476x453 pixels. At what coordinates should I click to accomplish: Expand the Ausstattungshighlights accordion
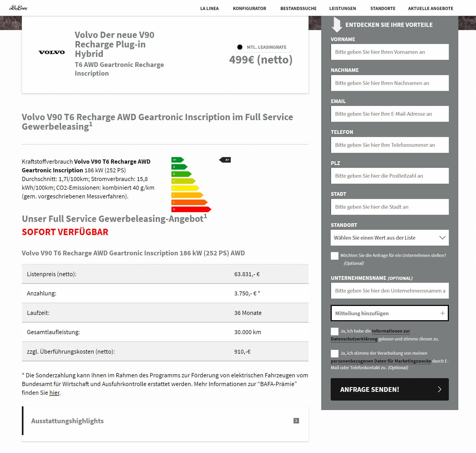tap(165, 421)
